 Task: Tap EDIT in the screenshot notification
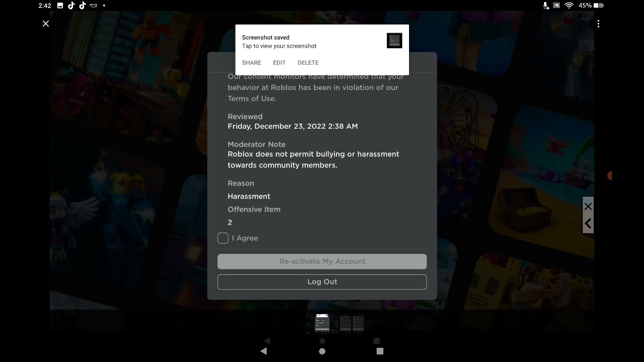[279, 63]
